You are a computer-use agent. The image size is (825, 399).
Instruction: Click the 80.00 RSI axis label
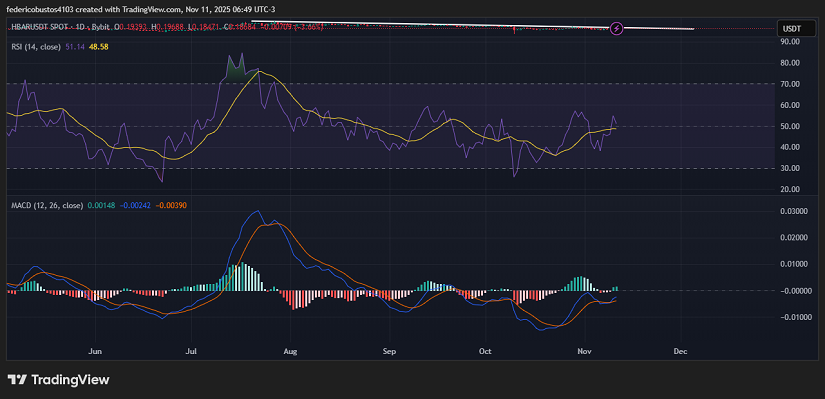(790, 63)
